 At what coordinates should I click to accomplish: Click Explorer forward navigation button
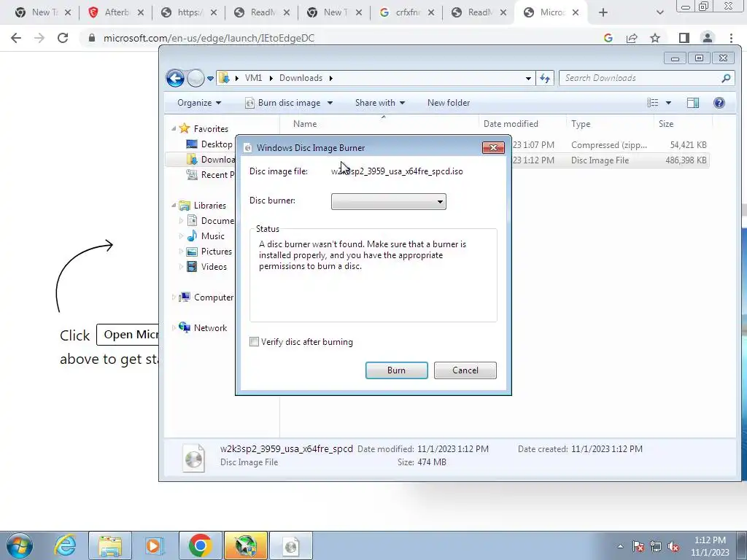pos(196,78)
